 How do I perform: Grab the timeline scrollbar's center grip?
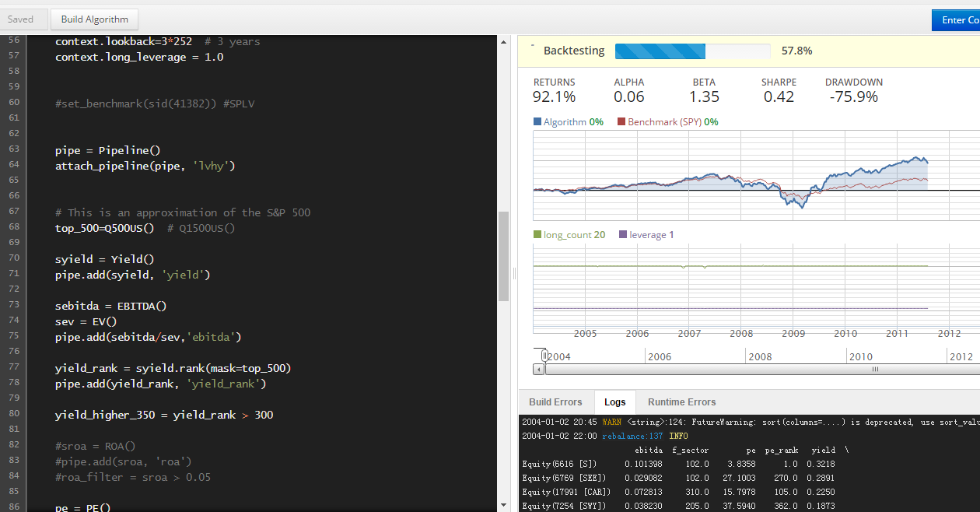[875, 370]
